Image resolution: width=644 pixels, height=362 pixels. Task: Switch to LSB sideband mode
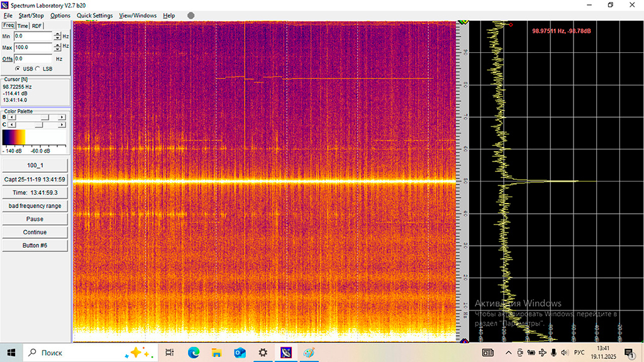coord(37,69)
